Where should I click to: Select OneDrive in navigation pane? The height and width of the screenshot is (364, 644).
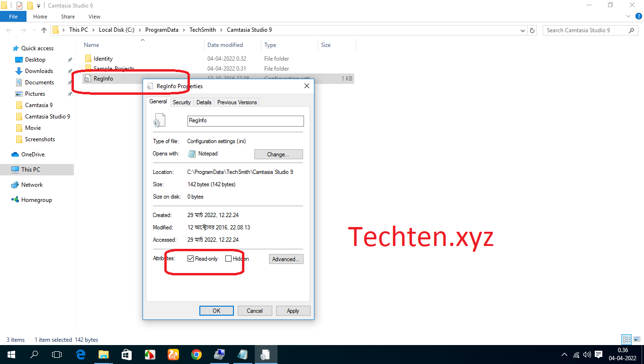pos(33,155)
